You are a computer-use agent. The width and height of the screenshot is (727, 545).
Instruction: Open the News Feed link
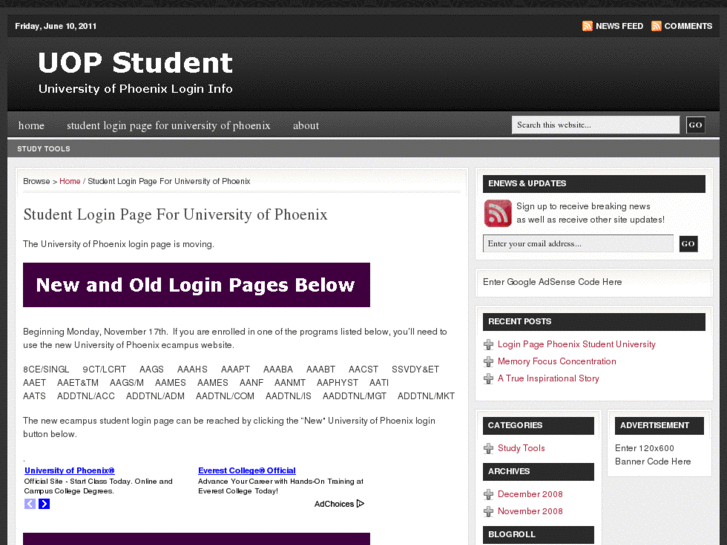[x=619, y=26]
